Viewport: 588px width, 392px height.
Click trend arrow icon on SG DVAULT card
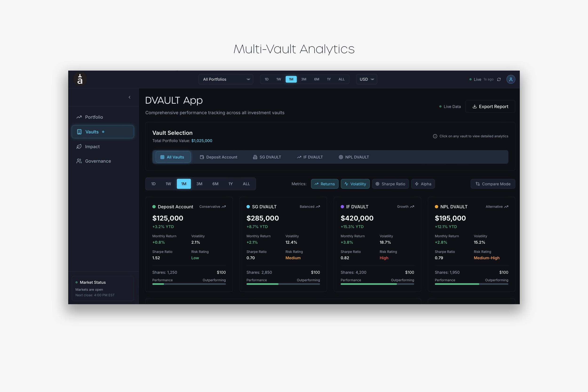coord(318,207)
